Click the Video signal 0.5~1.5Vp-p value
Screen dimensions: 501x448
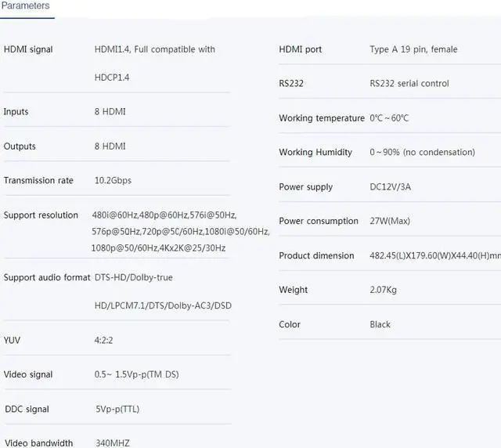(x=136, y=374)
